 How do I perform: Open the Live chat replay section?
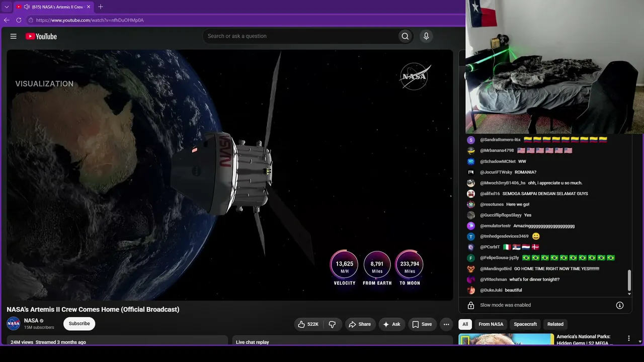point(343,341)
